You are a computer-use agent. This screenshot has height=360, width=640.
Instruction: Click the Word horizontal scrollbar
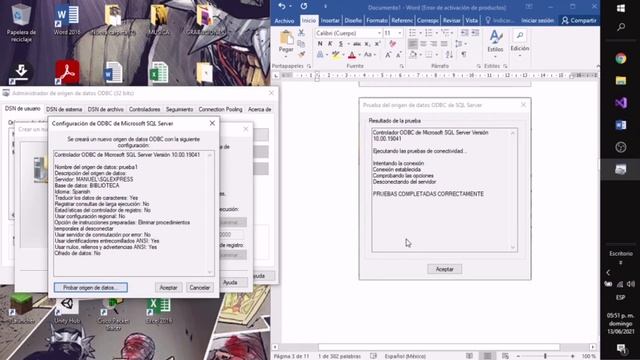click(439, 347)
